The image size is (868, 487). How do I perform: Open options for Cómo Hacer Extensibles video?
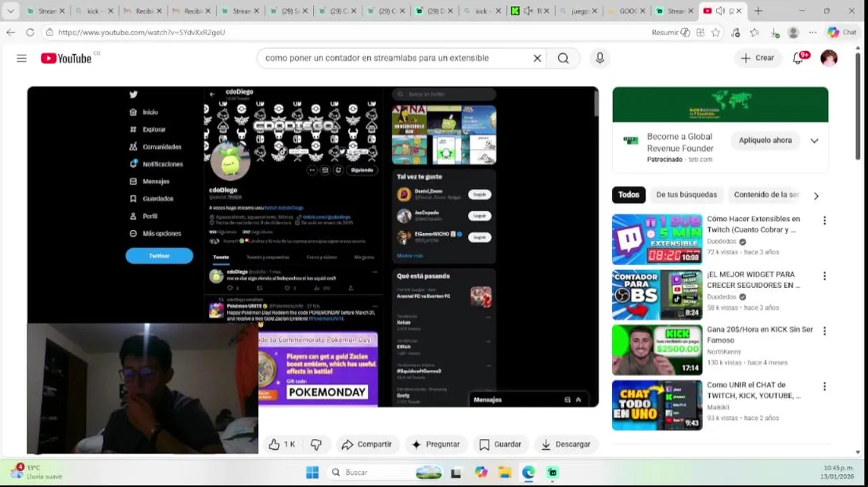click(x=824, y=221)
